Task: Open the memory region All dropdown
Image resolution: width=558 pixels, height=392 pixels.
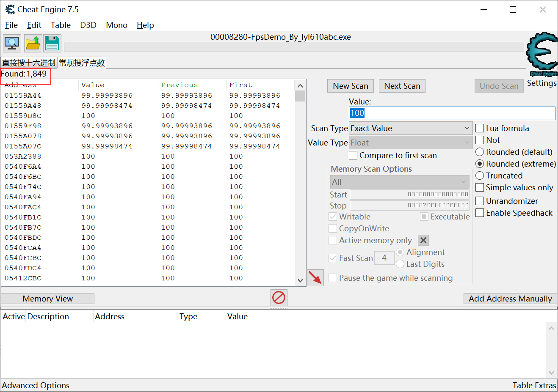Action: (400, 182)
